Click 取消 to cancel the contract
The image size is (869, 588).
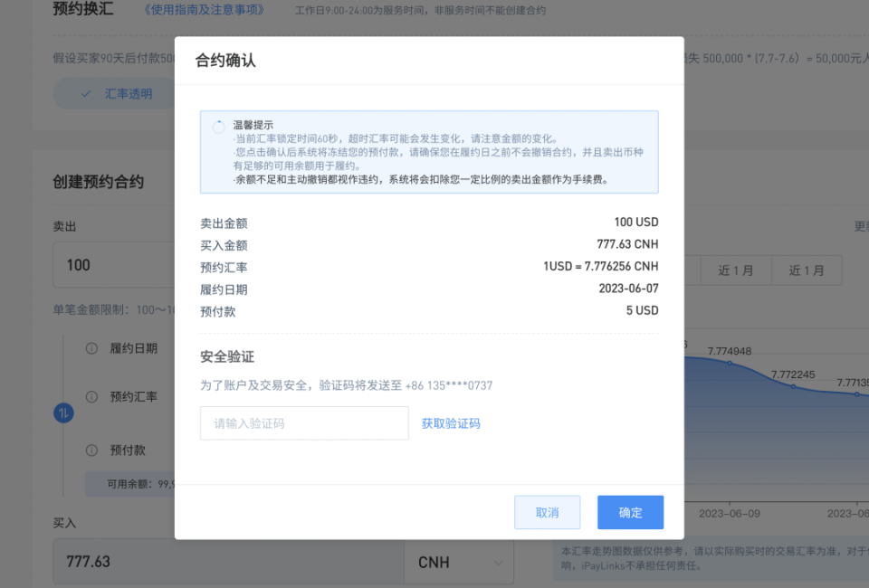tap(547, 512)
